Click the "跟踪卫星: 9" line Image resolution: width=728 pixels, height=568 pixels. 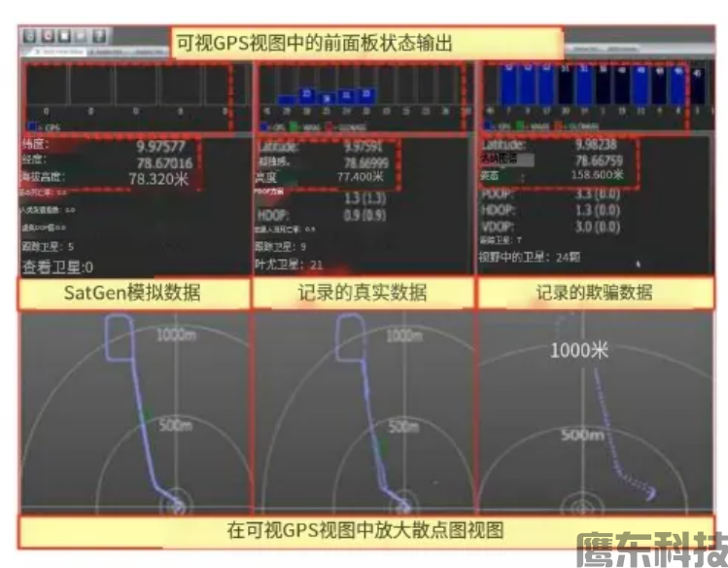[x=281, y=246]
